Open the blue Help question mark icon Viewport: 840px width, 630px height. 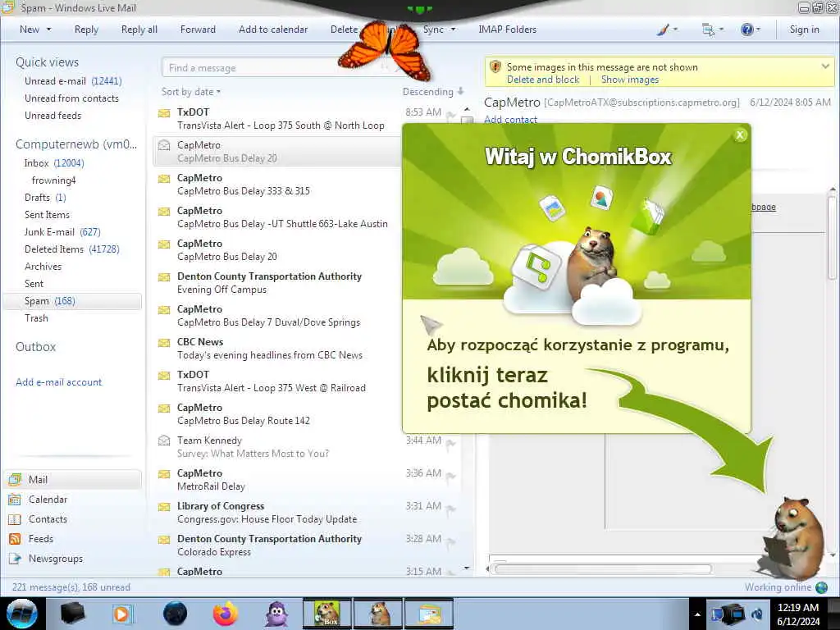click(x=746, y=30)
